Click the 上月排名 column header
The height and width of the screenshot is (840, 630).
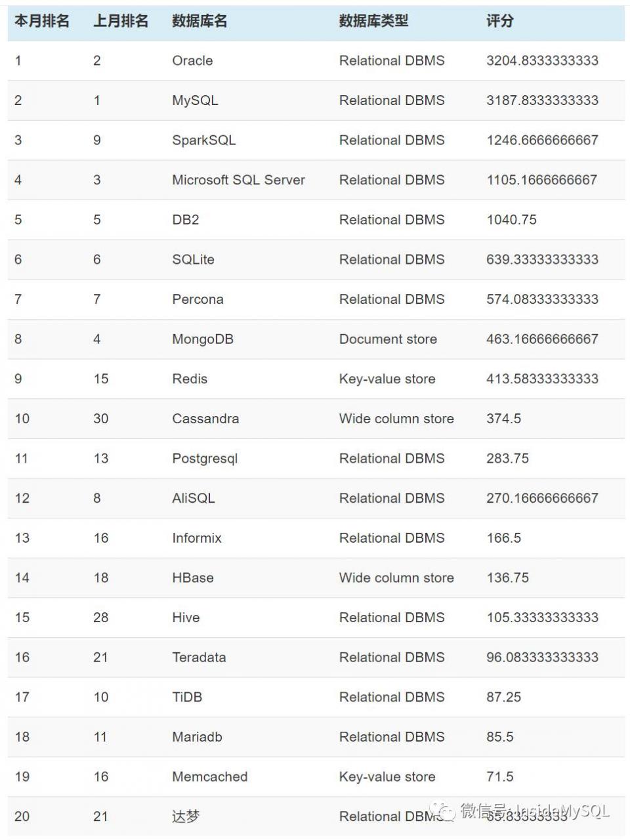pyautogui.click(x=121, y=21)
